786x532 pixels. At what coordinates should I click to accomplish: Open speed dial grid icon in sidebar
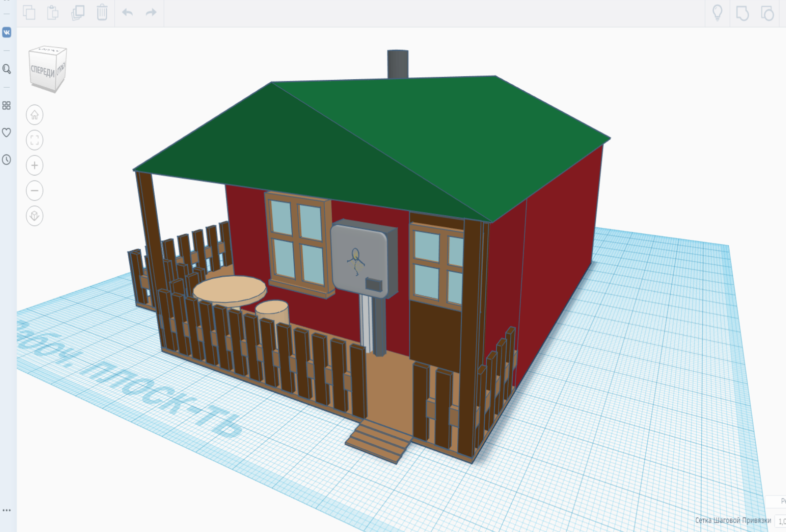coord(6,106)
